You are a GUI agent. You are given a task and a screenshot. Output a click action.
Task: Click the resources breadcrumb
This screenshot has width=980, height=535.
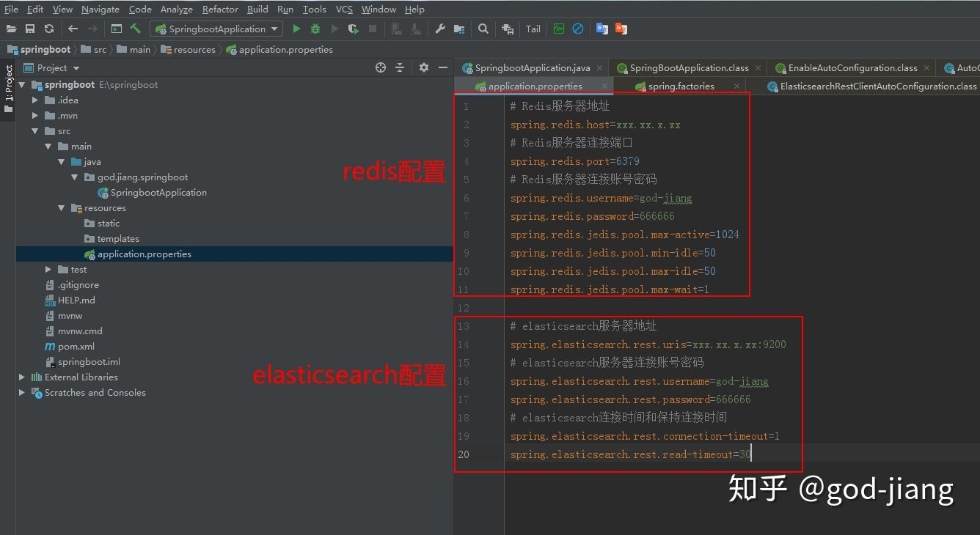coord(189,50)
